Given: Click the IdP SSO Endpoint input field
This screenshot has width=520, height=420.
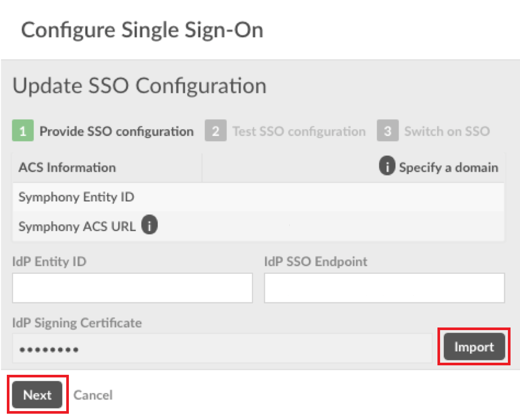Looking at the screenshot, I should coord(384,288).
